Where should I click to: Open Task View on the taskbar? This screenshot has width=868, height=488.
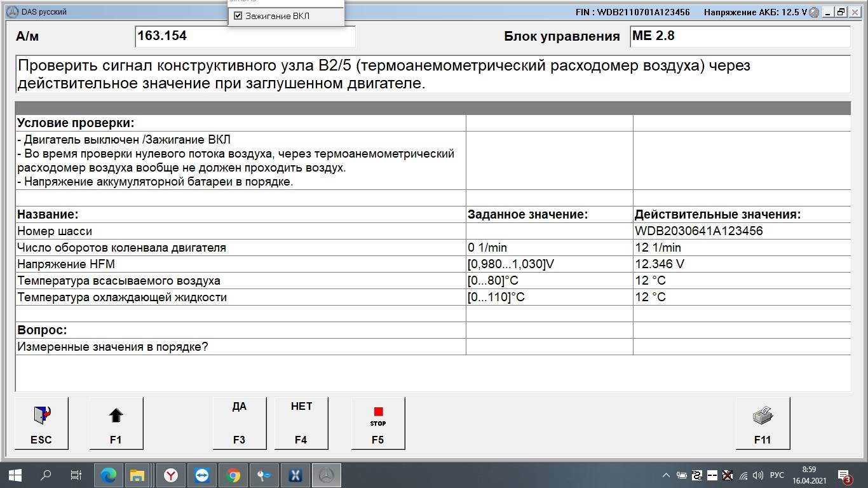click(x=76, y=475)
